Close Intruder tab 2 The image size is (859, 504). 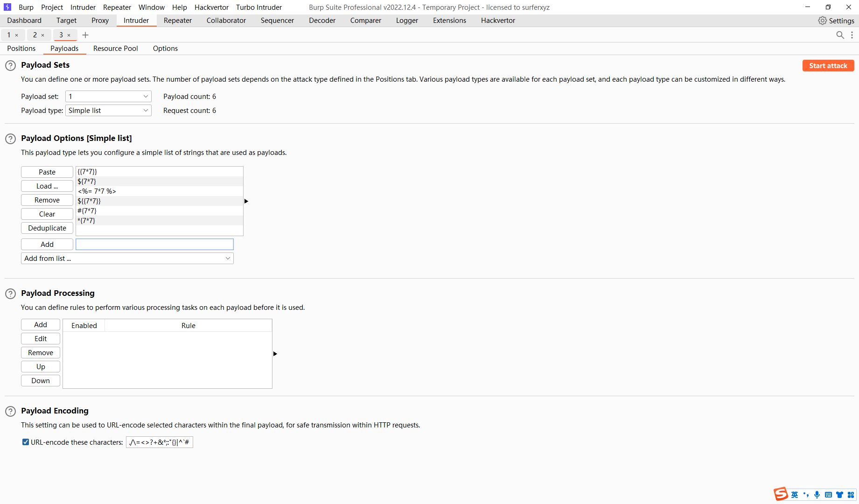[43, 35]
